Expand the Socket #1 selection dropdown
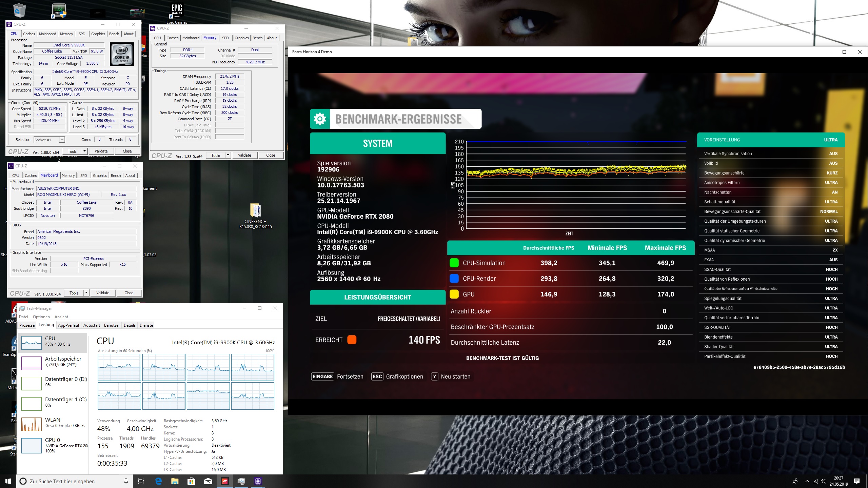868x488 pixels. (62, 140)
